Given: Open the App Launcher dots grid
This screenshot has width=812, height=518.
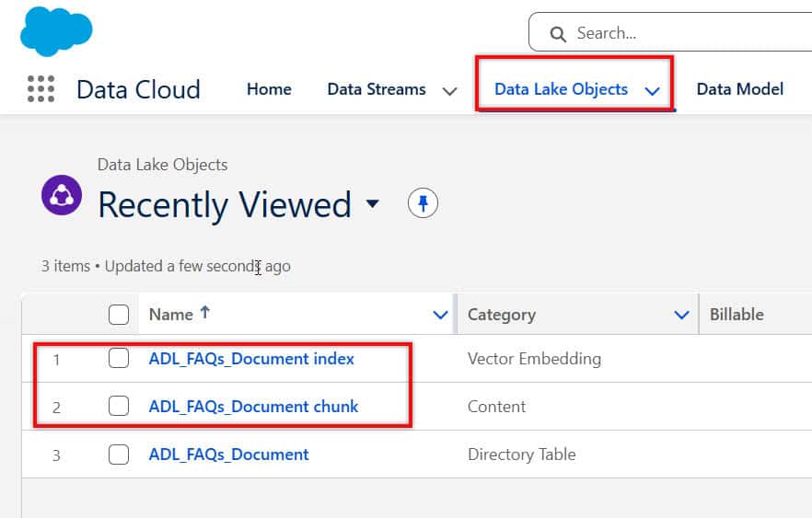Looking at the screenshot, I should coord(41,88).
